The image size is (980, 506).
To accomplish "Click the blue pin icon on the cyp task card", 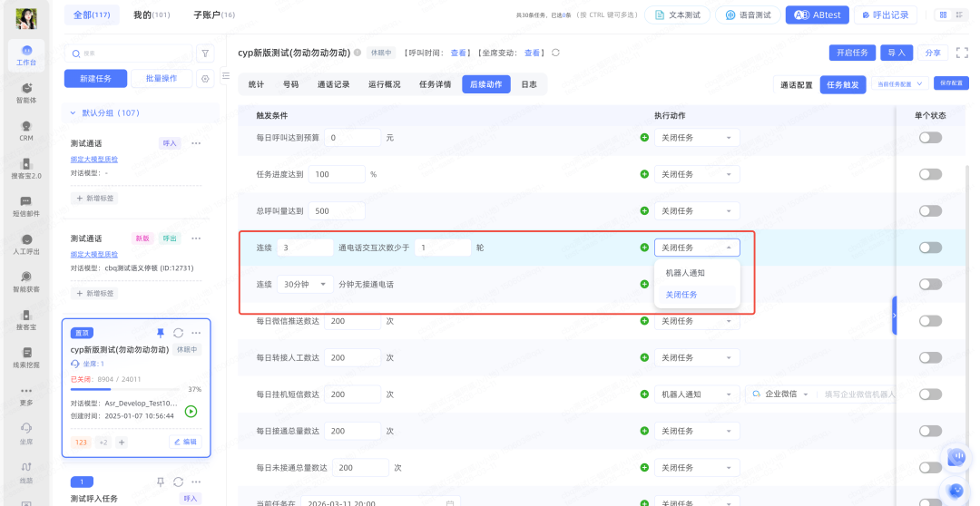I will (161, 333).
